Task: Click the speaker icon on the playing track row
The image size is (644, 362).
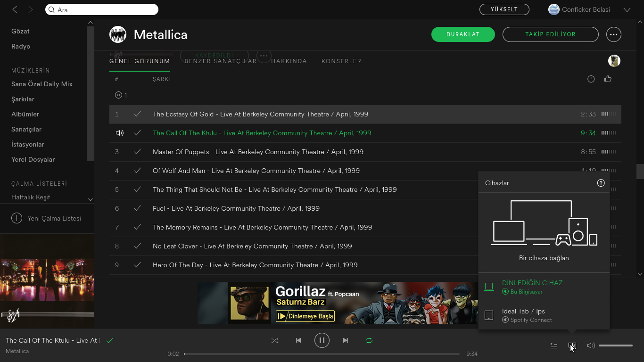Action: tap(120, 133)
